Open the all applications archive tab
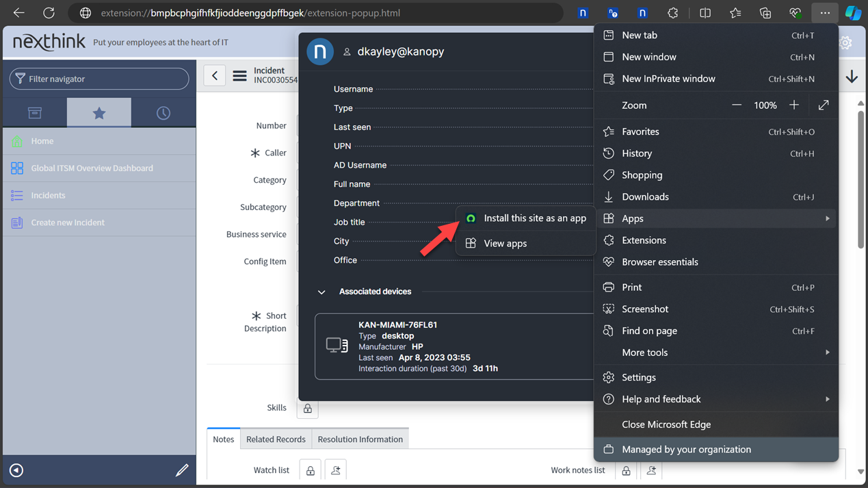Viewport: 868px width, 488px height. 35,113
